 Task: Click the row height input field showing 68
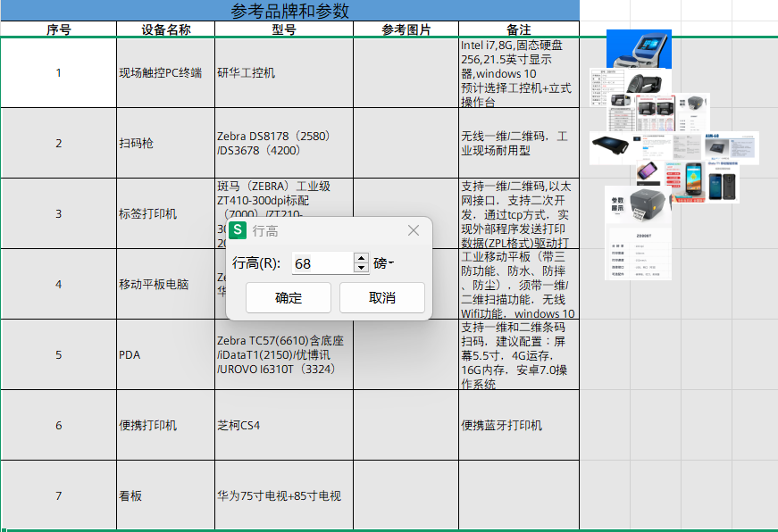[322, 263]
